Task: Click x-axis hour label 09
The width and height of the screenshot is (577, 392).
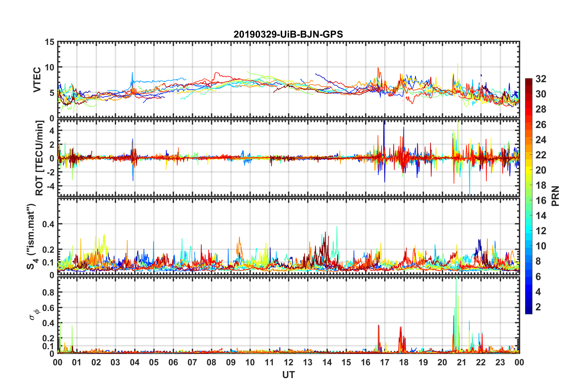Action: coord(231,362)
